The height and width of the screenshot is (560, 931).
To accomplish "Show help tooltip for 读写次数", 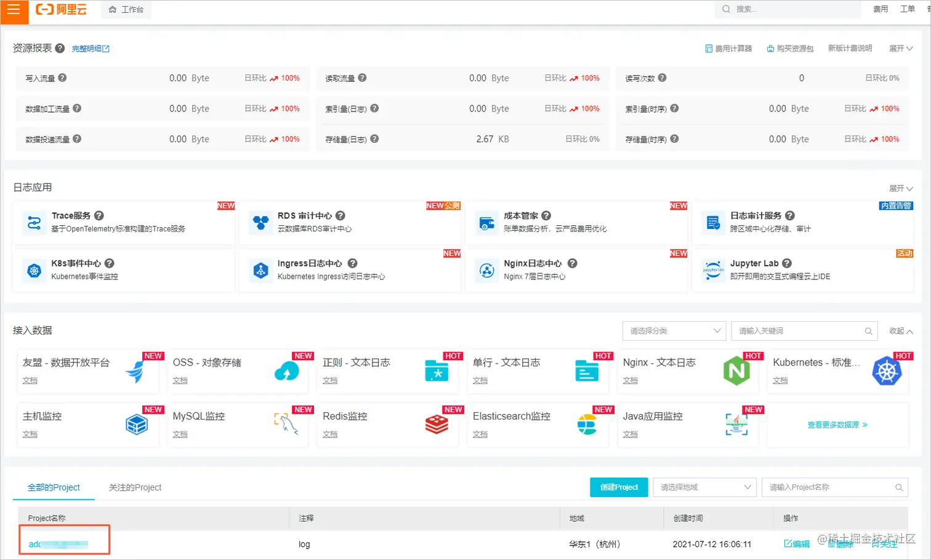I will point(662,78).
